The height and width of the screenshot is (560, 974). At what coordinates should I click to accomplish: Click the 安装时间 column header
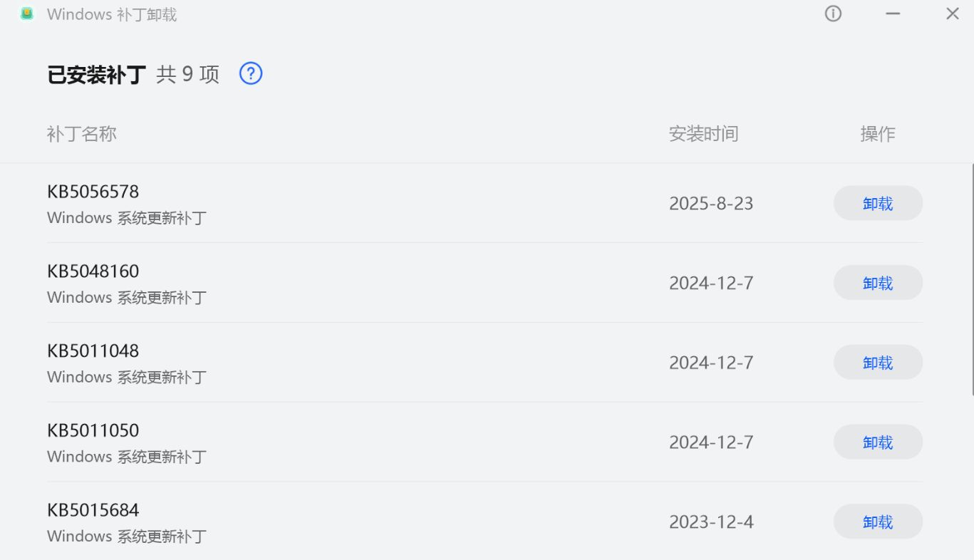pos(703,134)
